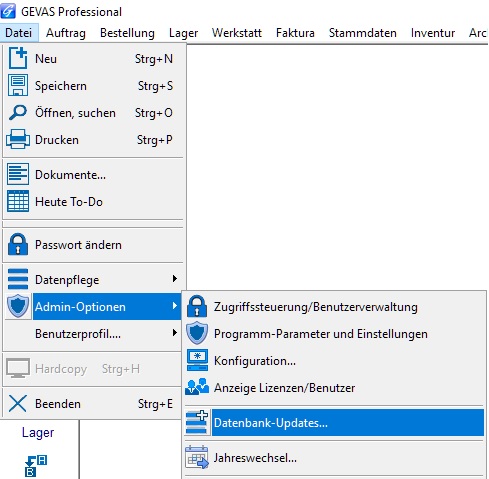Click the Heute To-Do calendar grid icon
Screen dimensions: 489x479
[x=18, y=201]
